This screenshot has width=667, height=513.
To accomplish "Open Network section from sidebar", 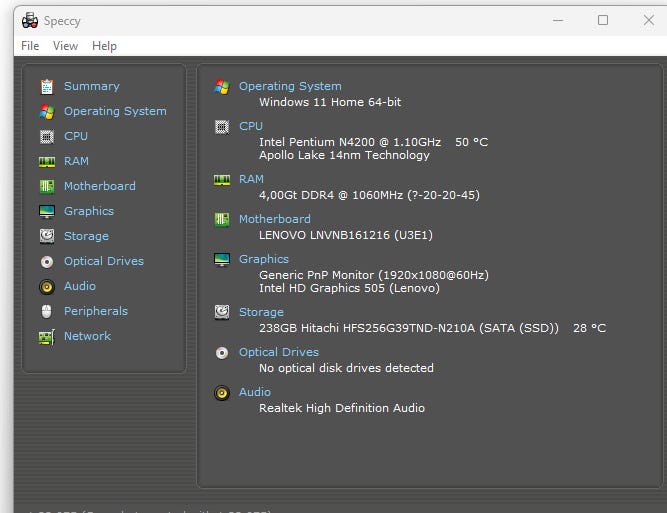I will pyautogui.click(x=87, y=336).
